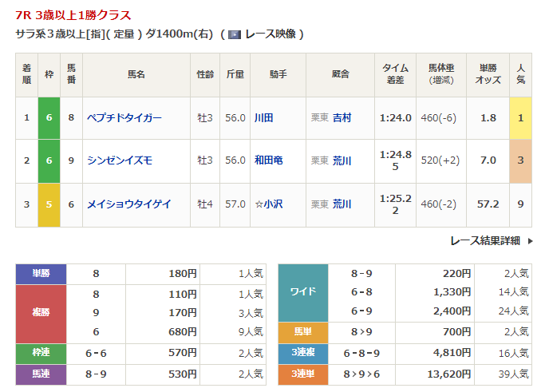Click the yellow frame number 5 cell
The height and width of the screenshot is (392, 545).
49,204
